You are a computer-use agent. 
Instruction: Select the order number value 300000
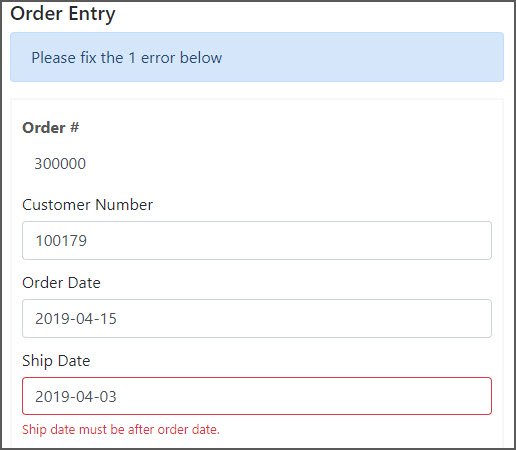click(x=60, y=164)
